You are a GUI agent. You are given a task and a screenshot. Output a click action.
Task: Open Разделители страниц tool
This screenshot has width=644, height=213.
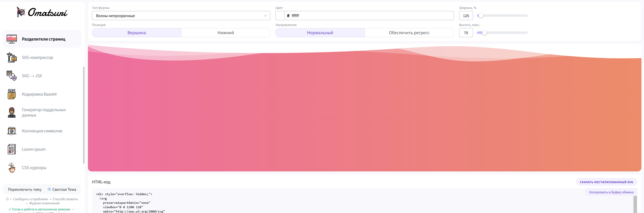pos(42,39)
